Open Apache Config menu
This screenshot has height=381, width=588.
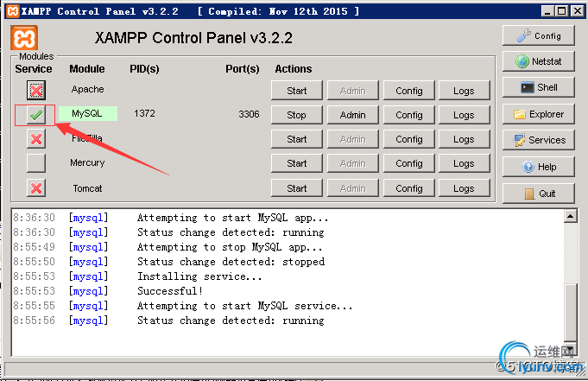(x=409, y=91)
